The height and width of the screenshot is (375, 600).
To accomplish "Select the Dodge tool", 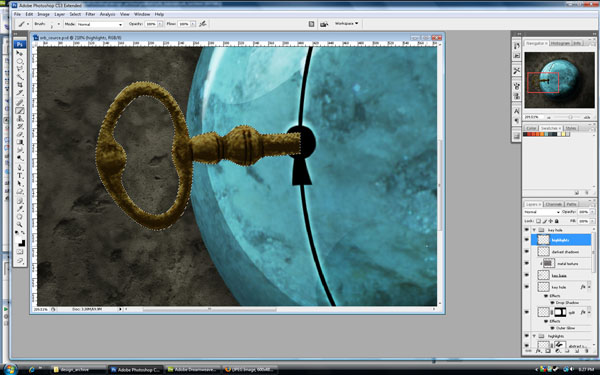I will pos(20,158).
